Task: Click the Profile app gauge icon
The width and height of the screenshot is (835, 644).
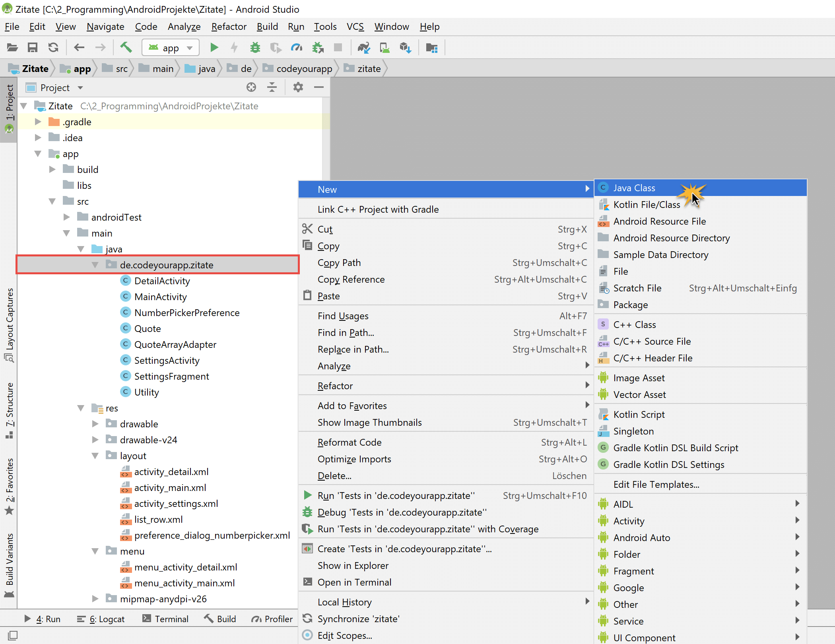Action: point(297,48)
